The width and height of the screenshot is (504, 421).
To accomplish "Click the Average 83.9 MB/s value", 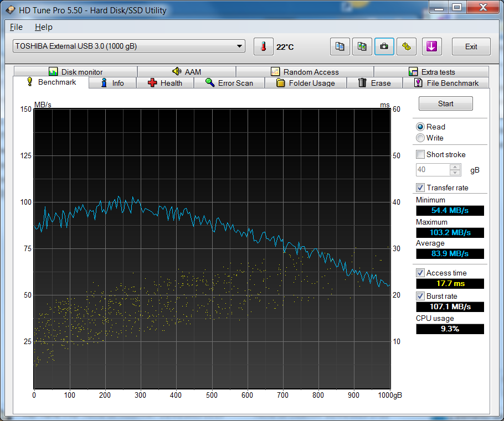I will click(450, 254).
